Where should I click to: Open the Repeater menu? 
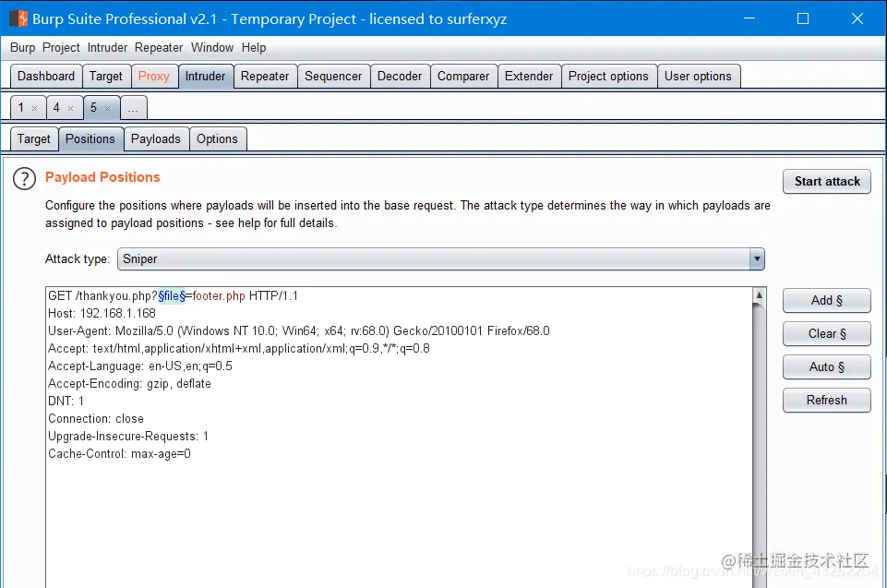tap(159, 47)
